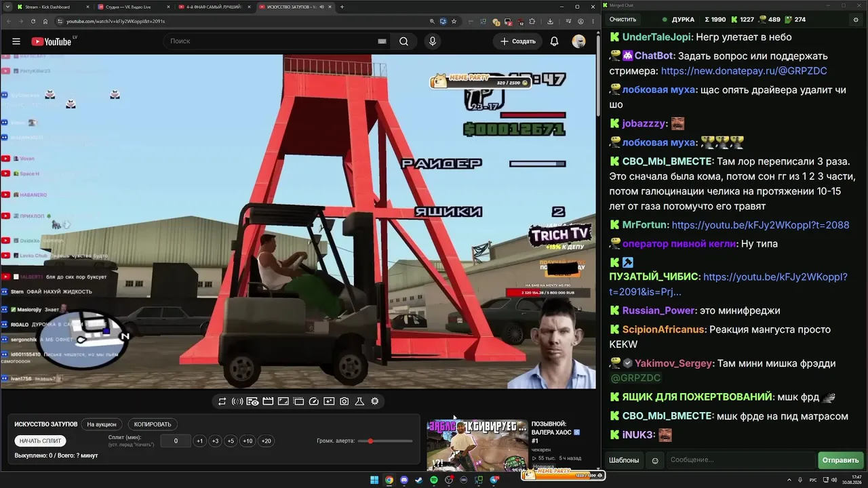Switch to the 4-я ФНАФ САМЫЙ ЛУЧШИЙ tab

214,7
